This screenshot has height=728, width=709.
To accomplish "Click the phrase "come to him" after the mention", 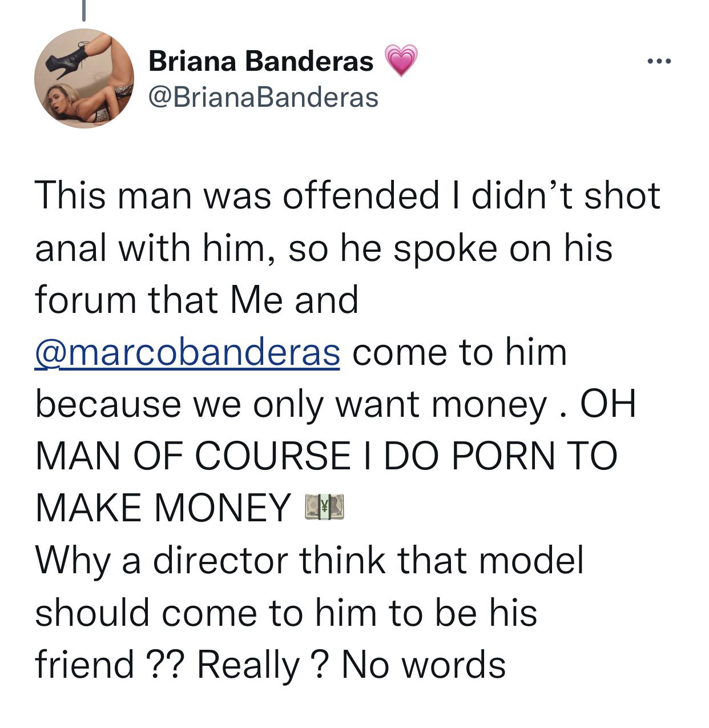I will click(460, 352).
